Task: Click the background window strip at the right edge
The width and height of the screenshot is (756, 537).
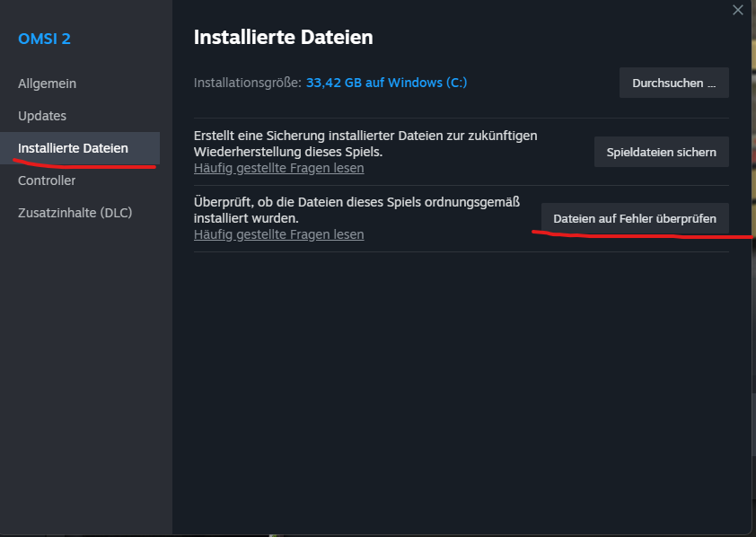Action: click(x=753, y=268)
